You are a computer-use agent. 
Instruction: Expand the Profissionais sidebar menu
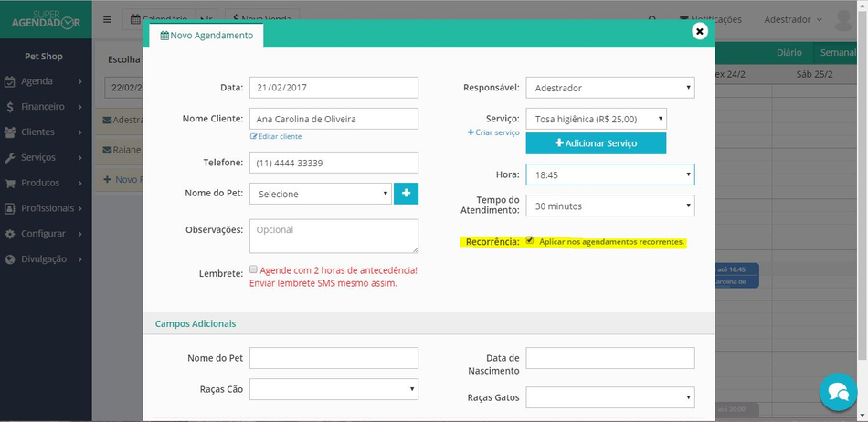(46, 208)
